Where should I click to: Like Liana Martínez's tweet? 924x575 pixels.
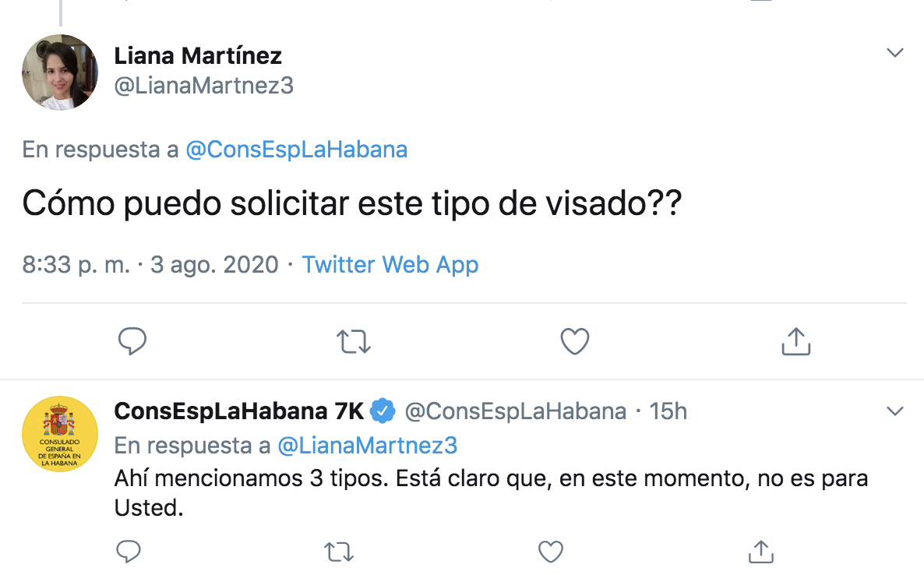click(575, 341)
